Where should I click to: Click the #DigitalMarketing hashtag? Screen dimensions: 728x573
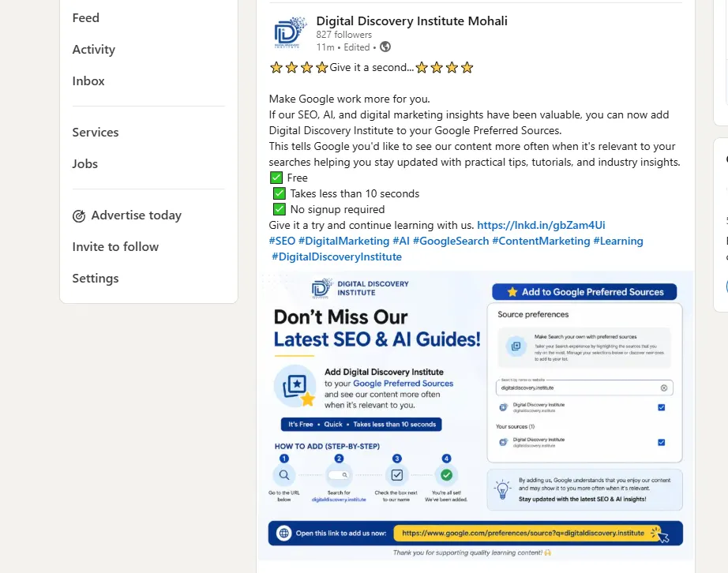tap(343, 241)
